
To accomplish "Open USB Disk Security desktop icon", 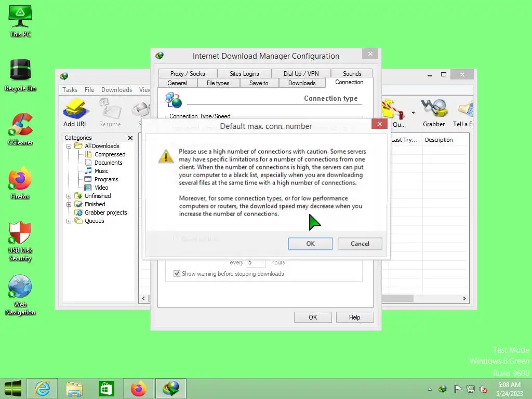I will [20, 241].
